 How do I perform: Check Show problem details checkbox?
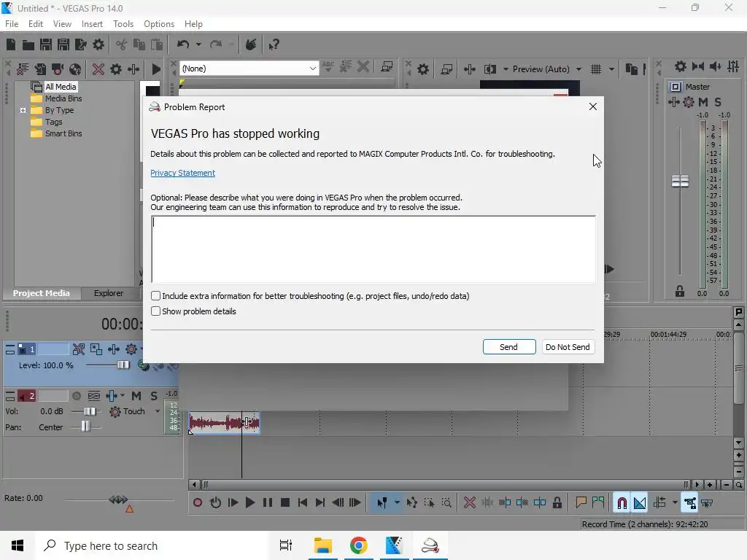coord(156,311)
